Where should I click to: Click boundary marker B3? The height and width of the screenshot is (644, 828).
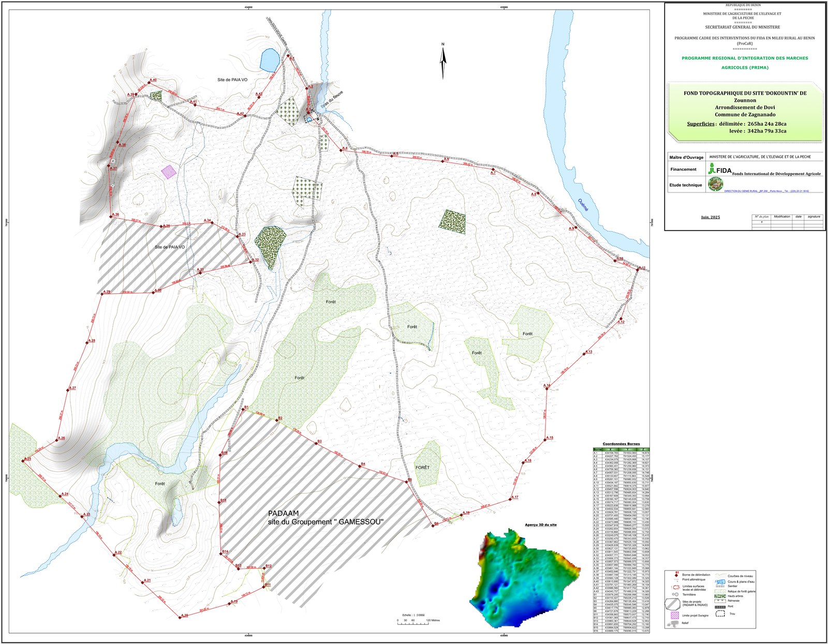(316, 443)
